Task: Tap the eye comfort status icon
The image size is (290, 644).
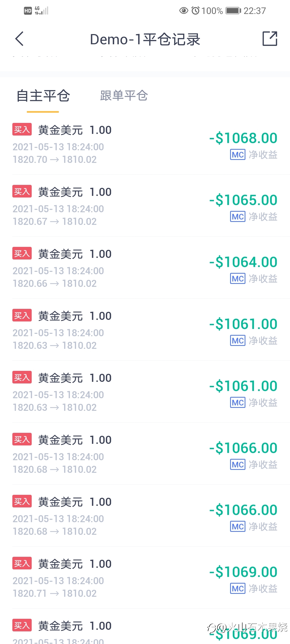Action: coord(184,11)
